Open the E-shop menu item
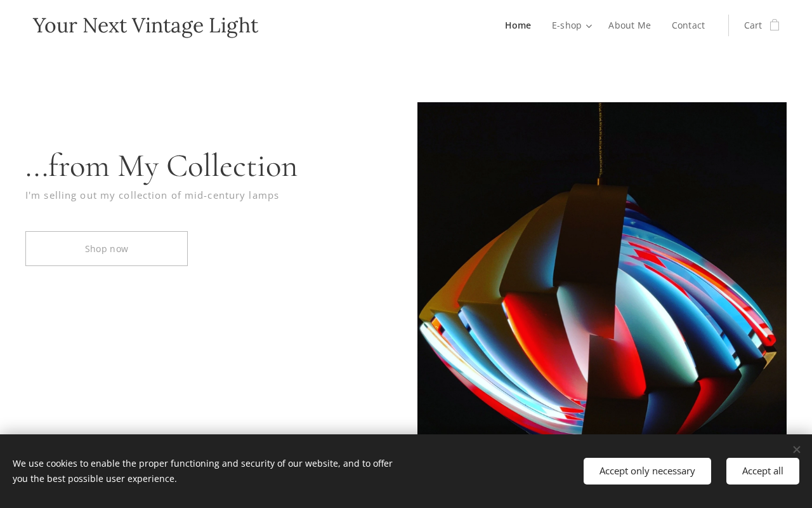The image size is (812, 508). pyautogui.click(x=566, y=25)
